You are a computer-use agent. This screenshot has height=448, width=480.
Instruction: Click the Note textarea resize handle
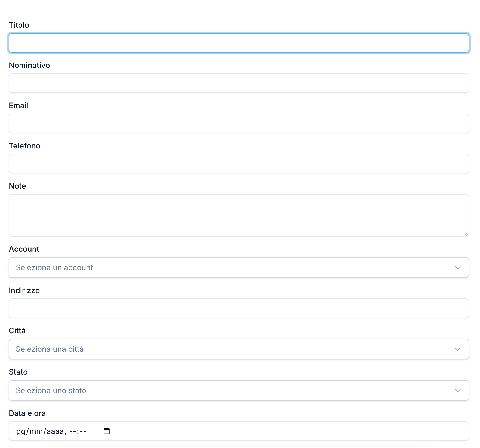pyautogui.click(x=466, y=234)
